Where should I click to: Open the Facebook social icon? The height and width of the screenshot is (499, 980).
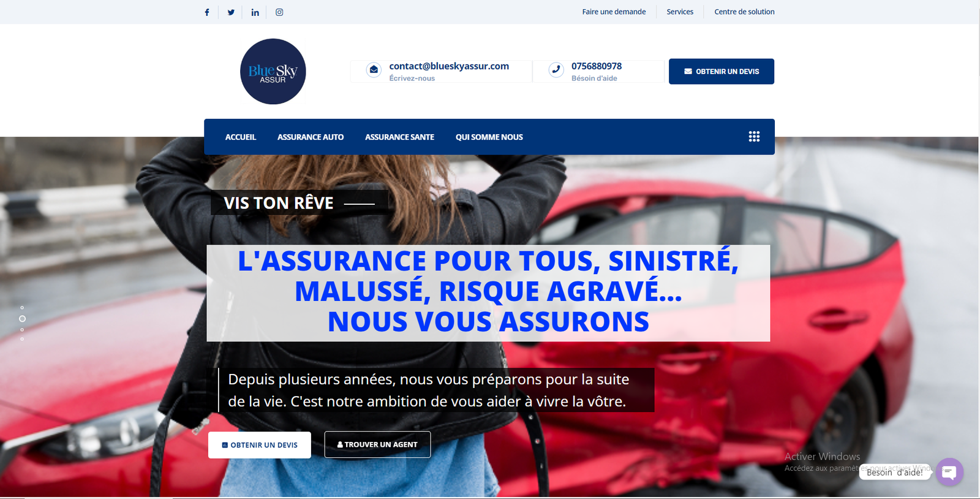(207, 12)
